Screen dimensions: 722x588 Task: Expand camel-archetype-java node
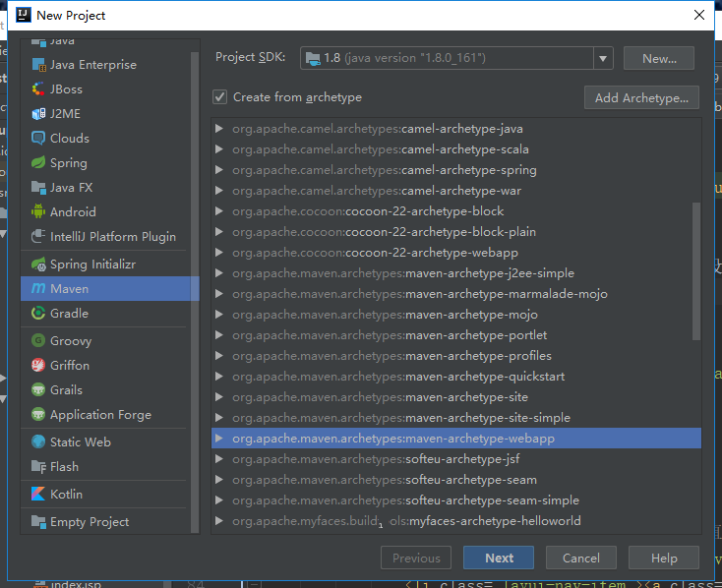(x=219, y=129)
